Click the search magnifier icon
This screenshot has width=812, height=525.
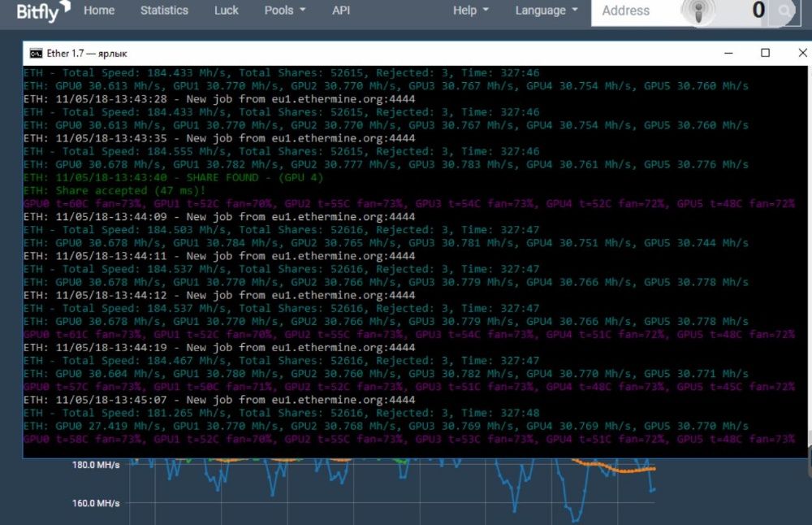pos(784,11)
